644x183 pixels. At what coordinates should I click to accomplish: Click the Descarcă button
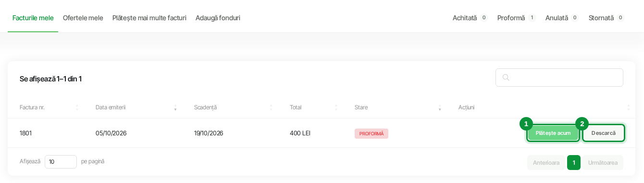[x=604, y=133]
